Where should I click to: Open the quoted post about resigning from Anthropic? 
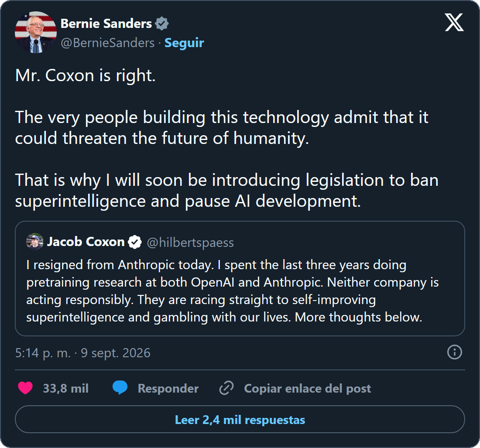point(240,278)
